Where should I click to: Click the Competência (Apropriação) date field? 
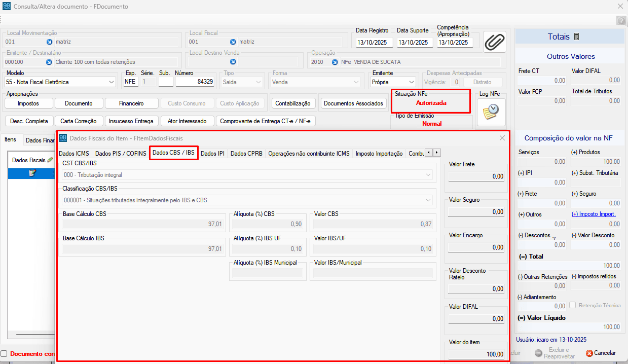pos(454,43)
